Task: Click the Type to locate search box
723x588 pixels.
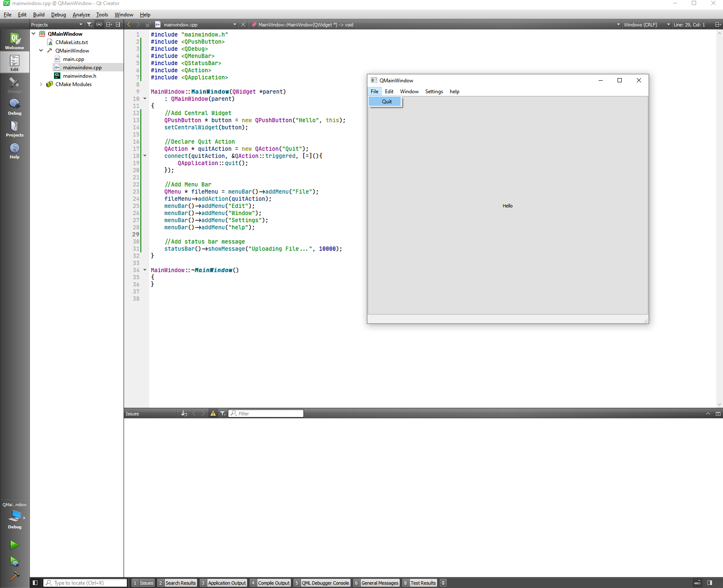Action: (85, 583)
